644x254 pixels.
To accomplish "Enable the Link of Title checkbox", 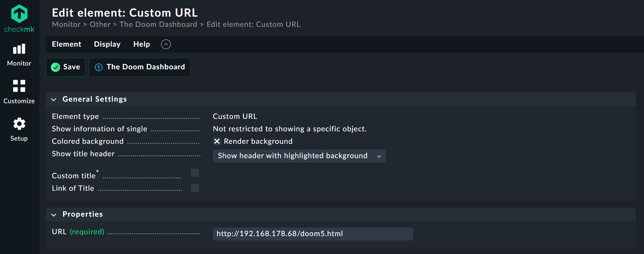I will [195, 188].
